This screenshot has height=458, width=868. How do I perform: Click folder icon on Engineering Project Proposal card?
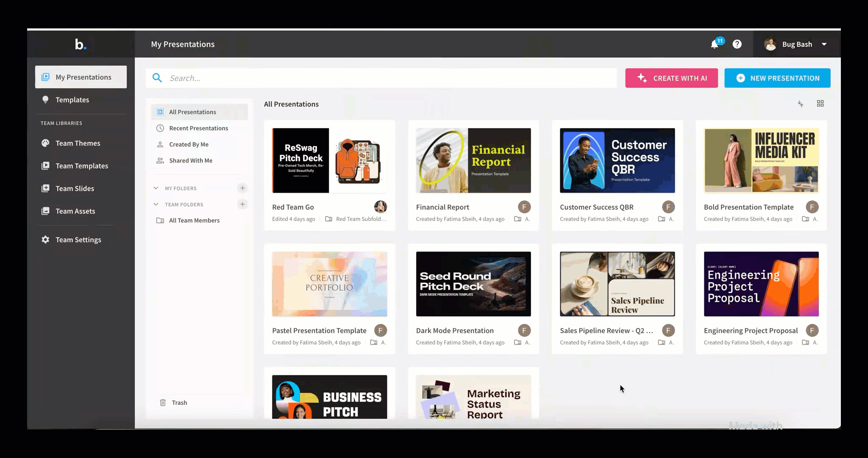[x=805, y=342]
